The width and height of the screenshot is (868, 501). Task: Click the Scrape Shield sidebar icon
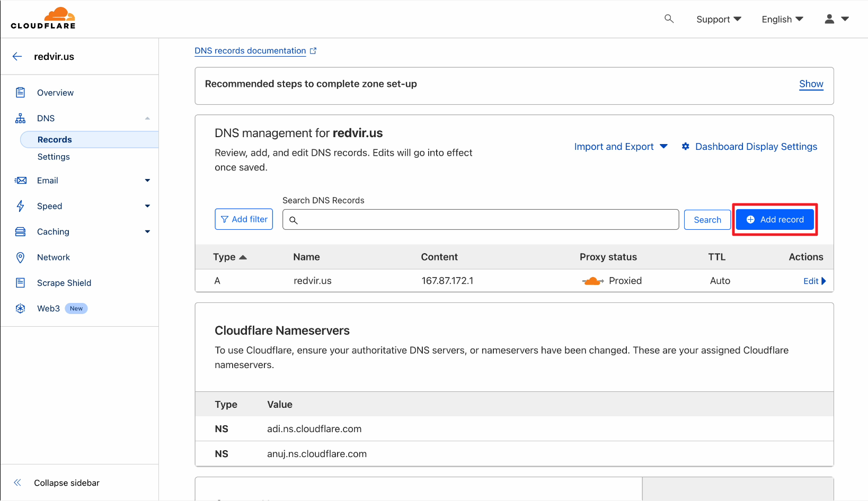pyautogui.click(x=20, y=283)
